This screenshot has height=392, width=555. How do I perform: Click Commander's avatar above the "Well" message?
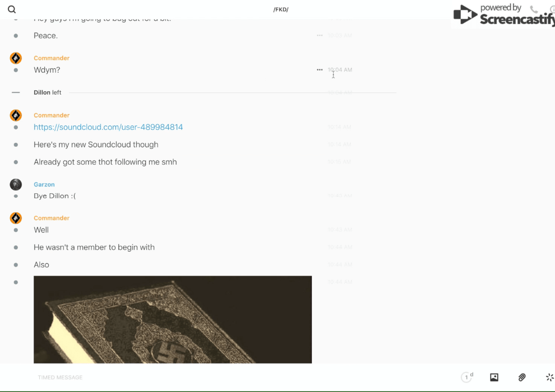(16, 218)
